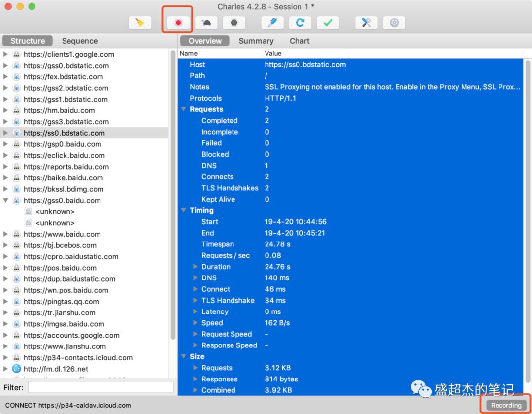Screen dimensions: 532x414
Task: Select https://gss1.bdstatic.com row
Action: coord(85,99)
